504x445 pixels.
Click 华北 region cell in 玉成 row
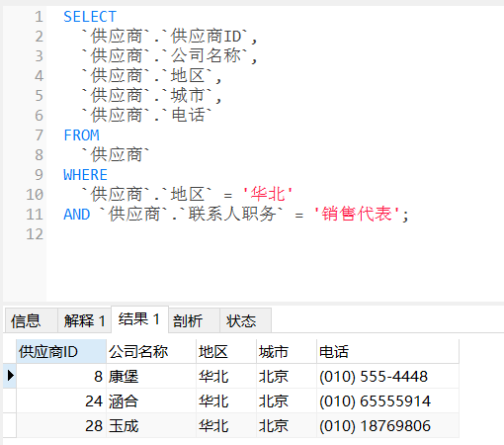coord(226,425)
